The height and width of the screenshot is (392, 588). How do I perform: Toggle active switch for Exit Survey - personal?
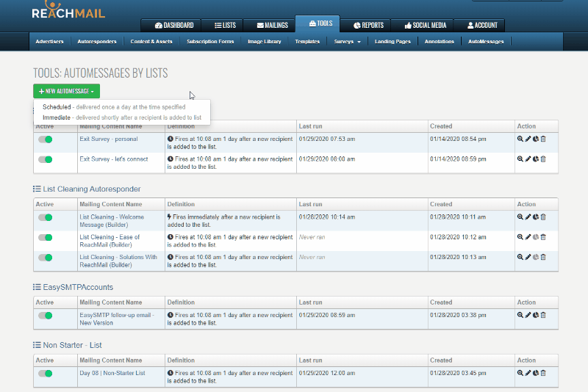[46, 139]
